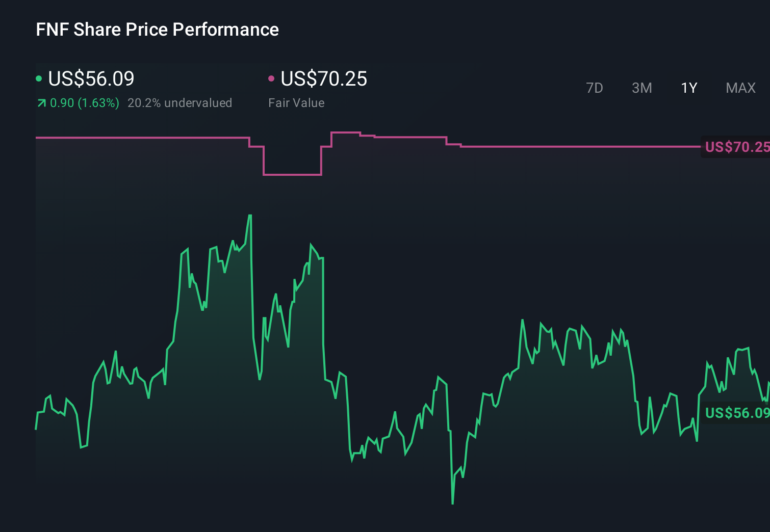Select the US$56.09 share price line marker
The image size is (770, 532).
pyautogui.click(x=733, y=413)
